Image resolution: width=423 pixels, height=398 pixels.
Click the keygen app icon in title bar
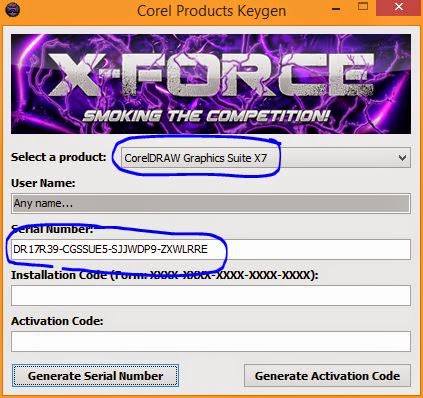coord(13,9)
